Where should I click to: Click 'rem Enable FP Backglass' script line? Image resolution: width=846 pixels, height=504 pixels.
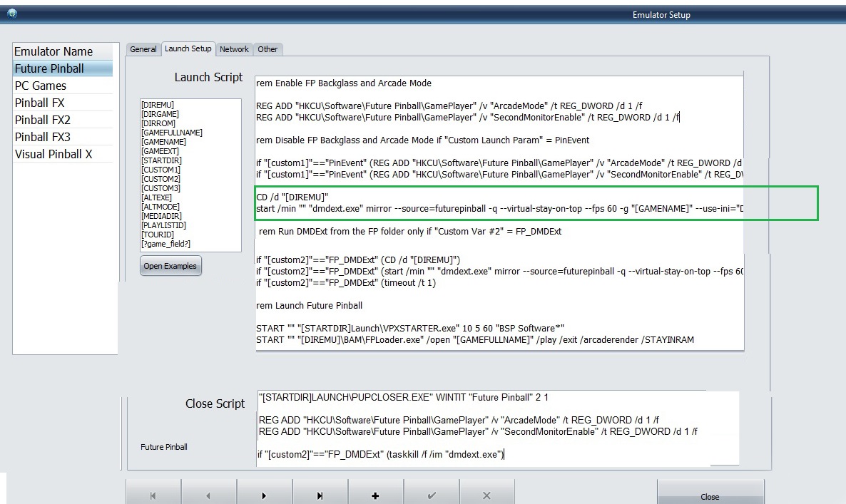tap(344, 83)
